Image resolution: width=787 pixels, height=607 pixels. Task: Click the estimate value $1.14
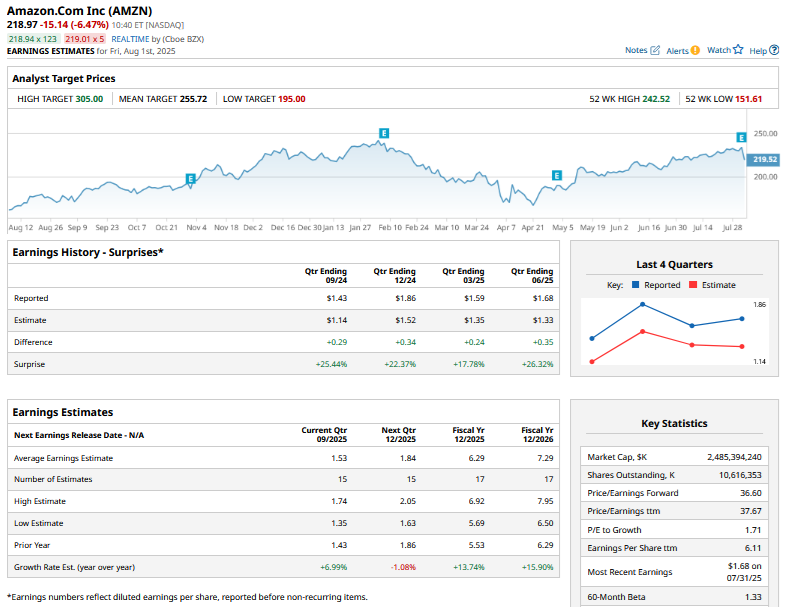click(337, 320)
